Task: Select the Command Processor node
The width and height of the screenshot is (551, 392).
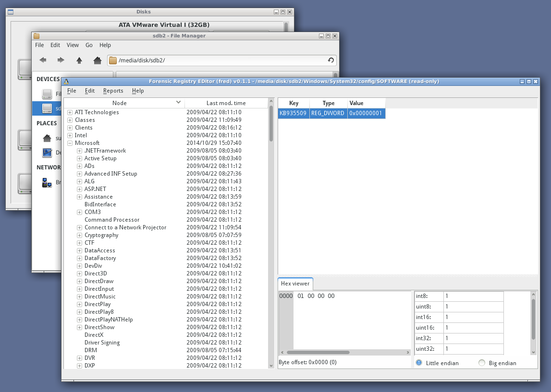Action: pyautogui.click(x=112, y=220)
